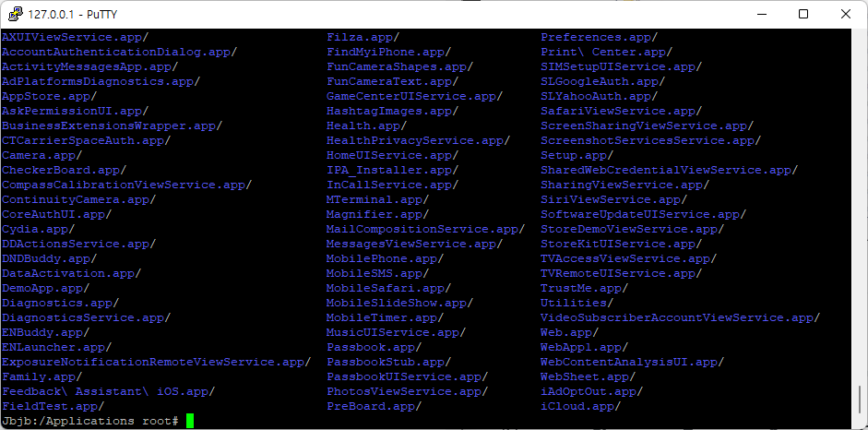Screen dimensions: 868x430
Task: Click DiagnosticsService.app/ entry
Action: (x=87, y=317)
